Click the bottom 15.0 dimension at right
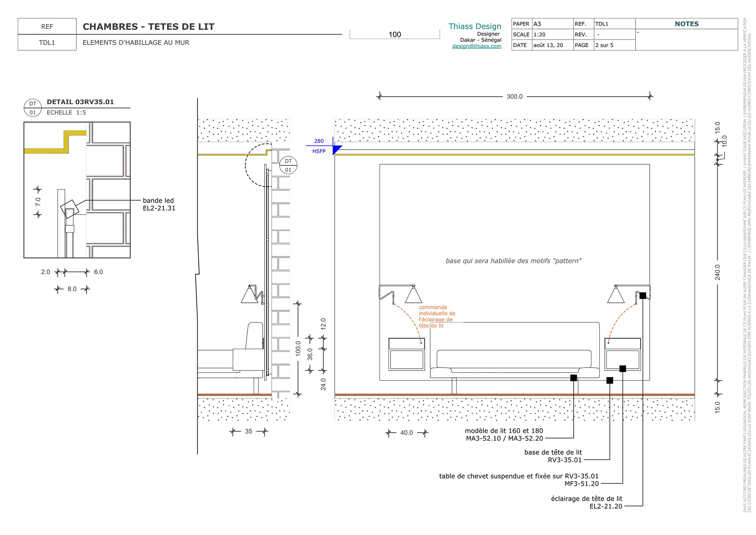Viewport: 756px width, 535px height. point(717,407)
